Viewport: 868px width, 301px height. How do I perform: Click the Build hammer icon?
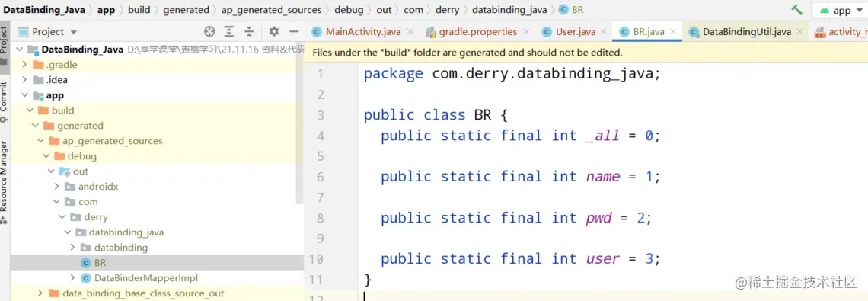click(x=796, y=10)
